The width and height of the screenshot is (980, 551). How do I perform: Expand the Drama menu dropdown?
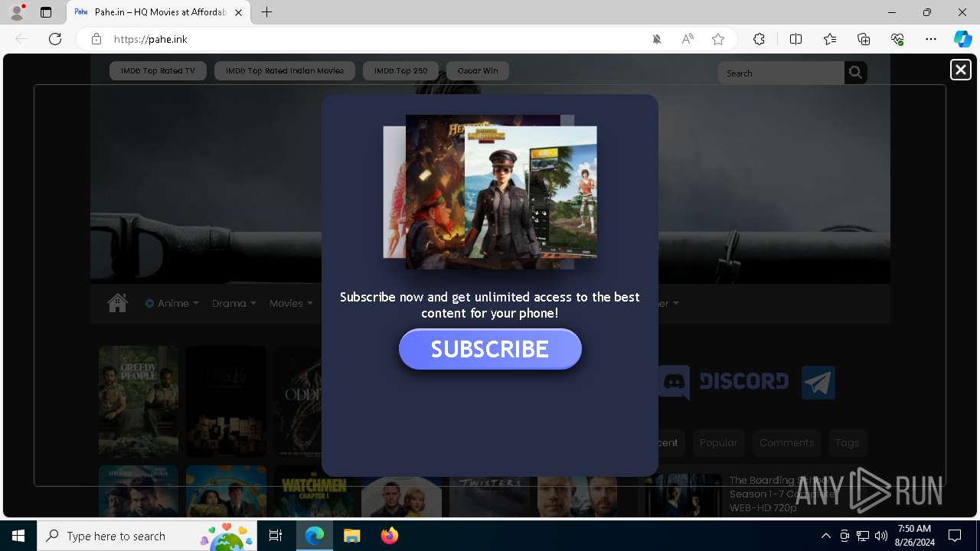pyautogui.click(x=234, y=303)
